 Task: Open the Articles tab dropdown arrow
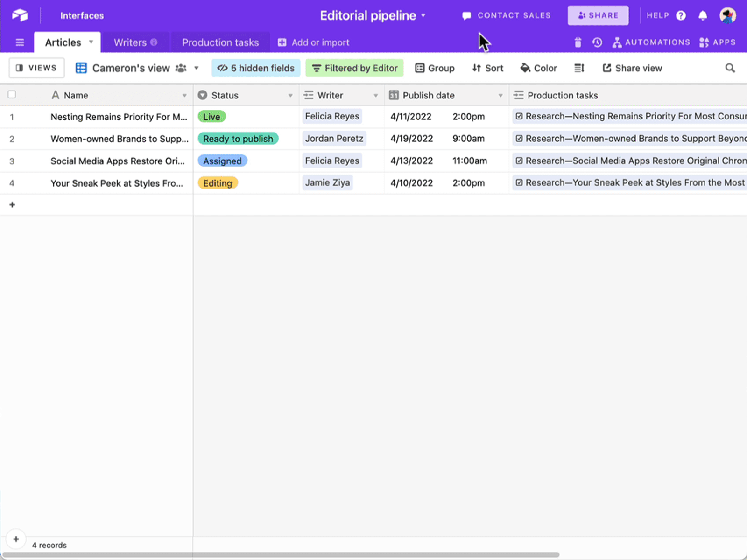(91, 42)
